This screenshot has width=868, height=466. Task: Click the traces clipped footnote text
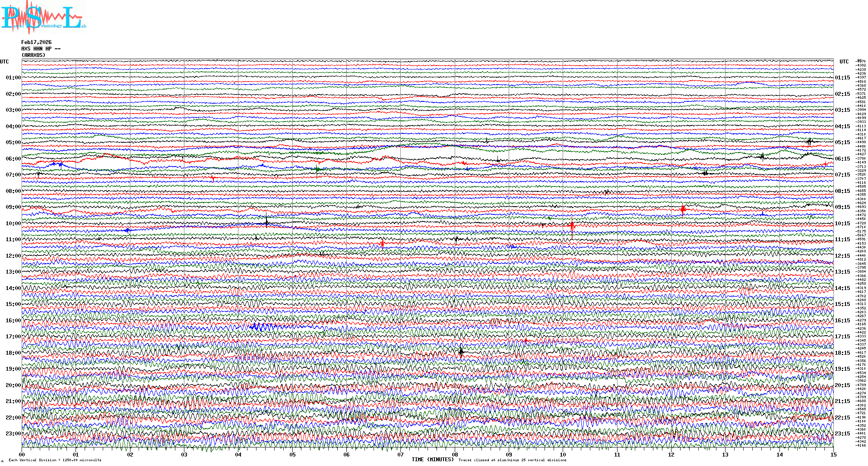(x=512, y=460)
